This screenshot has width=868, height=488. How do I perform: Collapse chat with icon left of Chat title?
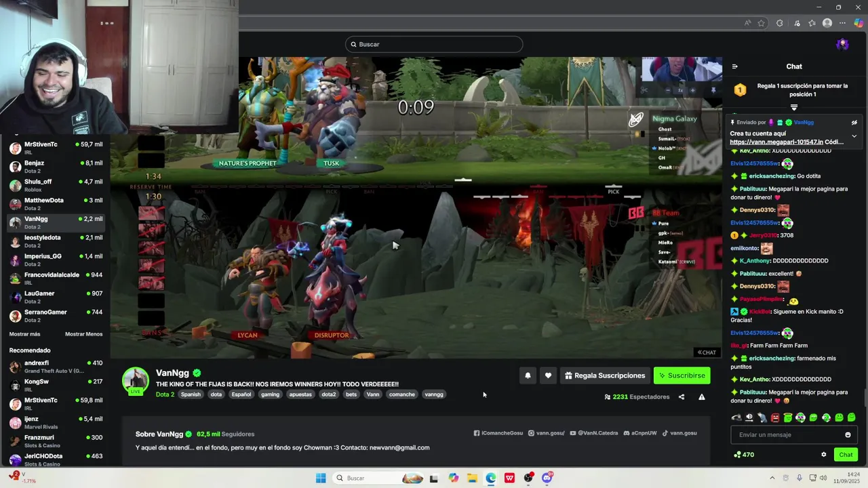(x=734, y=66)
